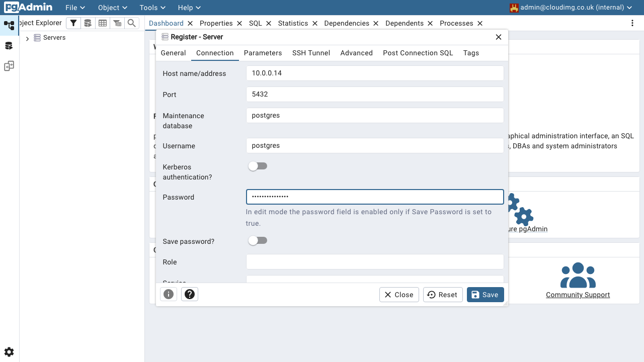Close the Register - Server dialog with X

[x=499, y=37]
